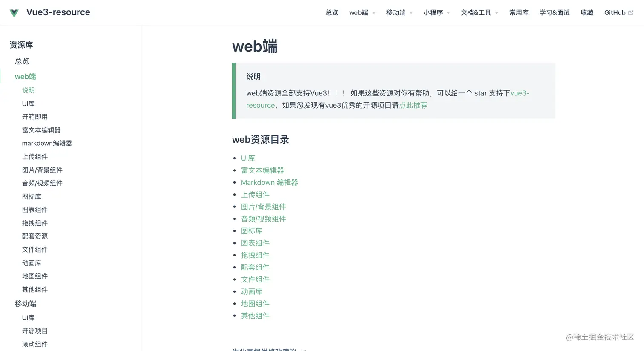
Task: Click the web资源目录 section heading
Action: tap(261, 140)
